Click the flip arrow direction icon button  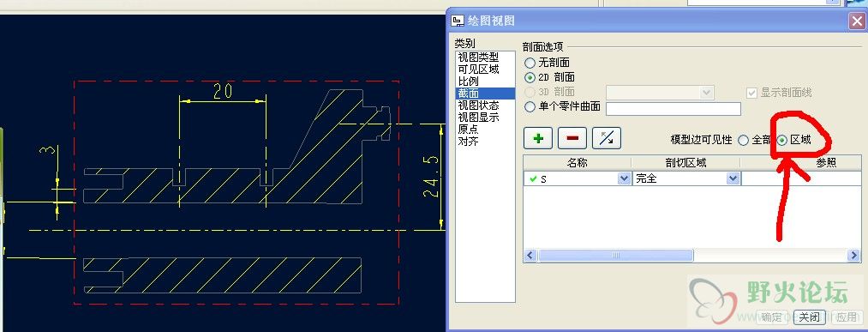(607, 139)
